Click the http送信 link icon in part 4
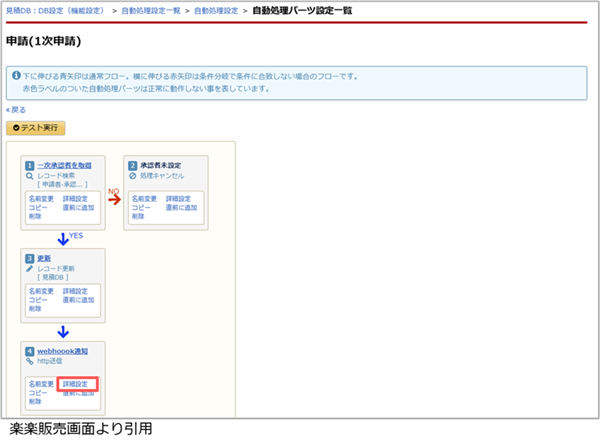600x440 pixels. 30,361
